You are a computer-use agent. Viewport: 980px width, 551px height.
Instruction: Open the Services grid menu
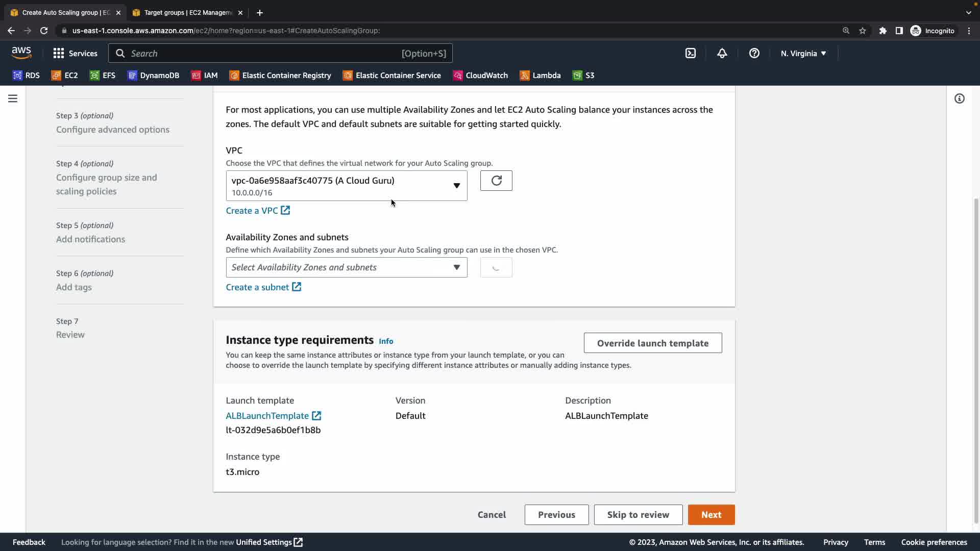(75, 53)
